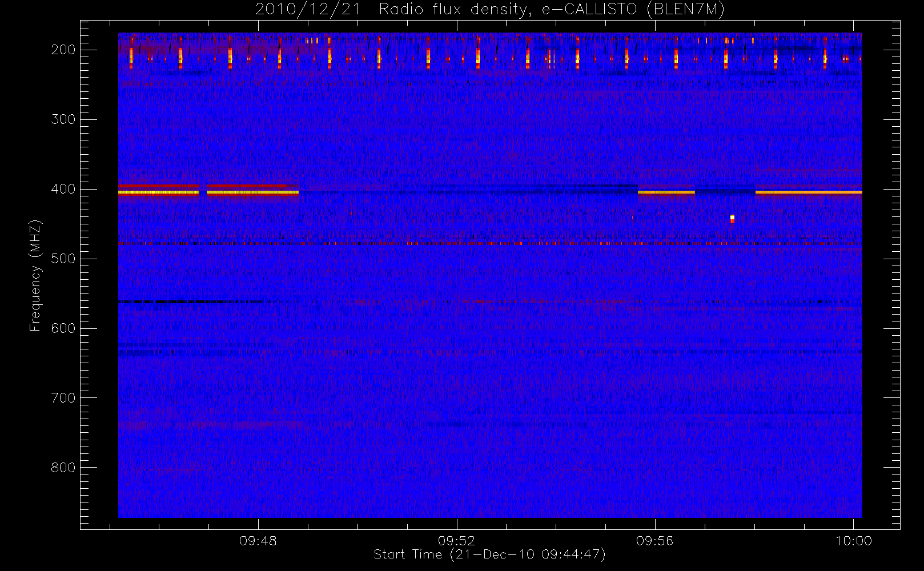Click the 09:48 time tick label
This screenshot has width=924, height=571.
pyautogui.click(x=258, y=540)
